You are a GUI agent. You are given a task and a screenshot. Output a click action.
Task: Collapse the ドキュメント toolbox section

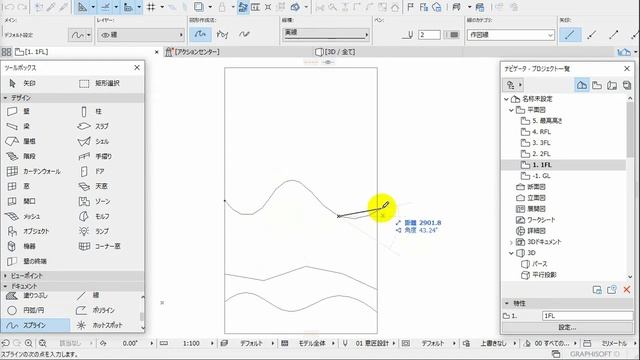(6, 287)
